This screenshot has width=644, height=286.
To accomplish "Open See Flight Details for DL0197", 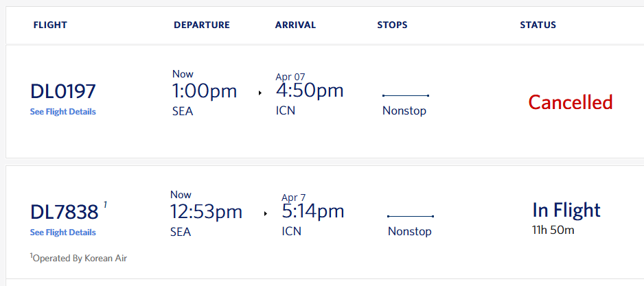I will point(63,112).
